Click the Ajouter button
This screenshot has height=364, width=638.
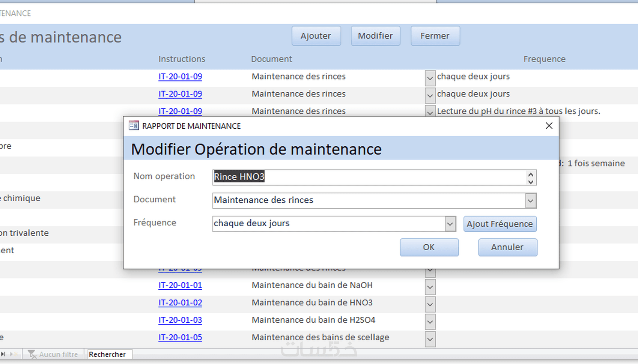(x=316, y=36)
